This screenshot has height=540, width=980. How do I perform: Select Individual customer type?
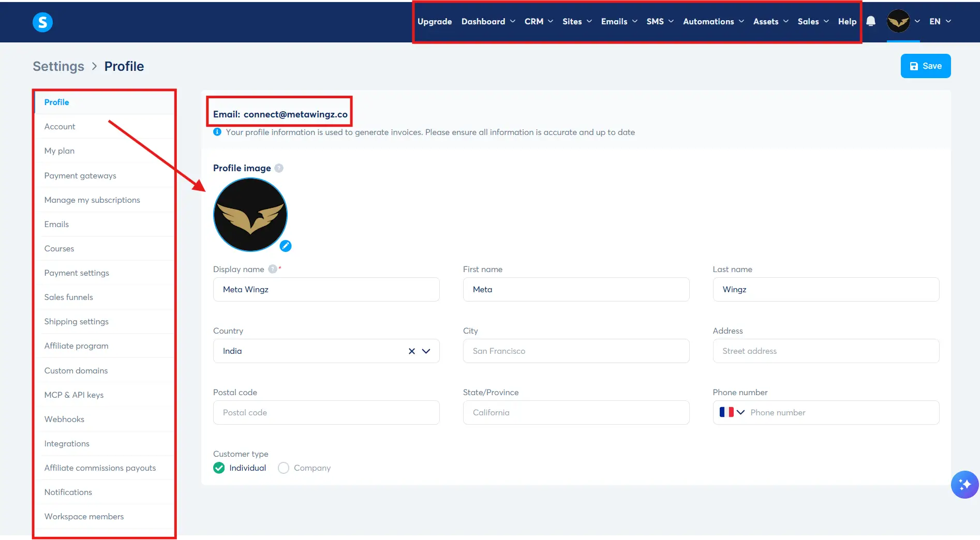tap(240, 468)
